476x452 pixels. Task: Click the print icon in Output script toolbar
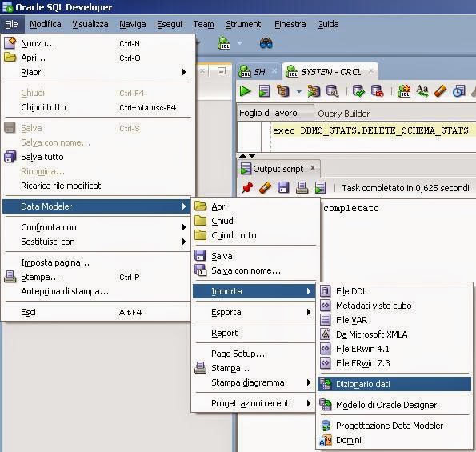pyautogui.click(x=302, y=188)
